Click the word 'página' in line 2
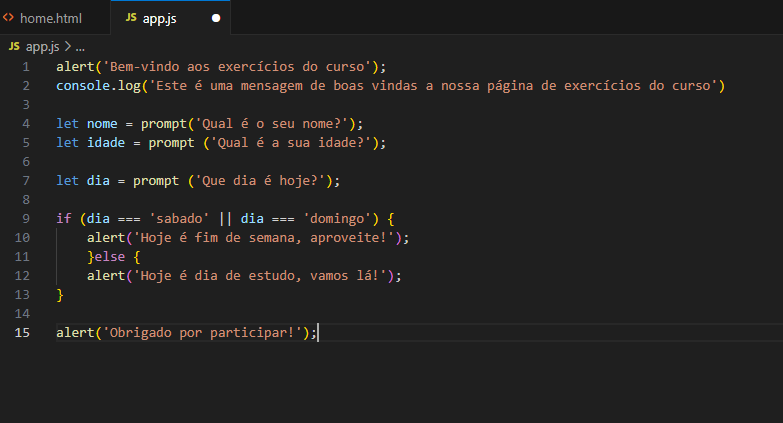The width and height of the screenshot is (783, 423). tap(510, 86)
